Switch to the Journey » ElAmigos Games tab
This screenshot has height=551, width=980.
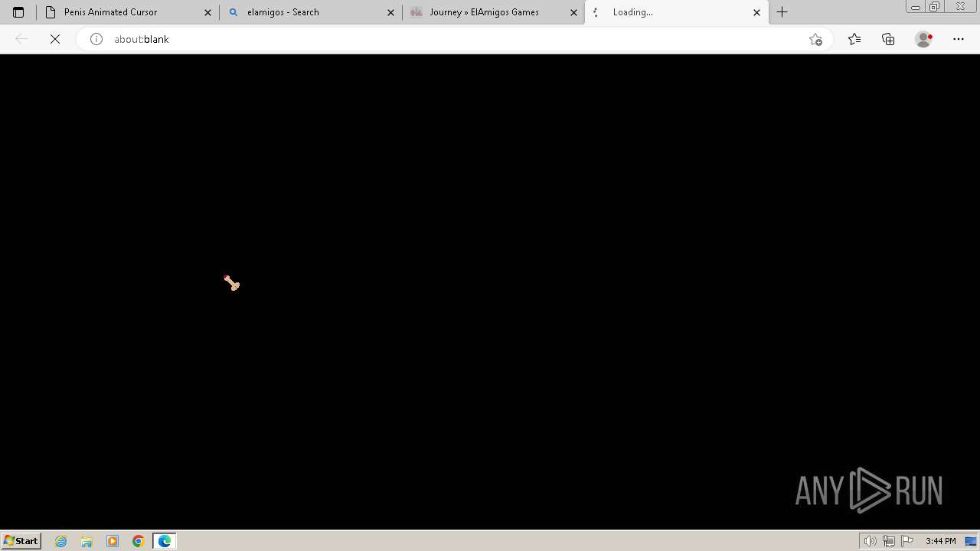coord(493,12)
